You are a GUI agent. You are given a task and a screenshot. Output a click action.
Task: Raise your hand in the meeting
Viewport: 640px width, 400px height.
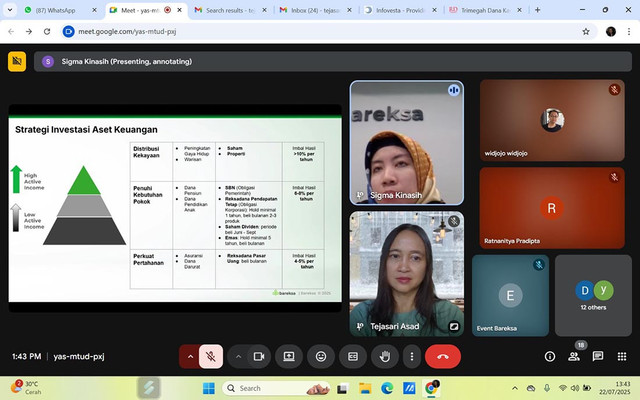[385, 356]
